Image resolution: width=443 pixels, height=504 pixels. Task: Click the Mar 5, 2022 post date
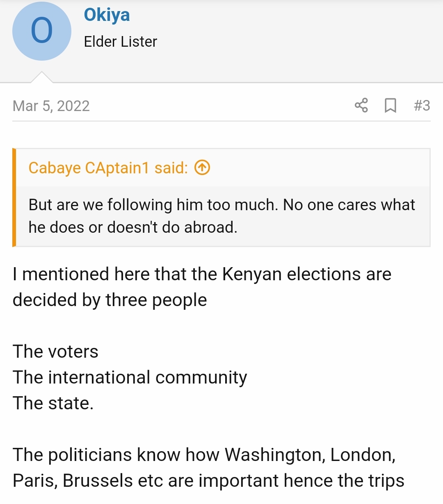point(51,106)
